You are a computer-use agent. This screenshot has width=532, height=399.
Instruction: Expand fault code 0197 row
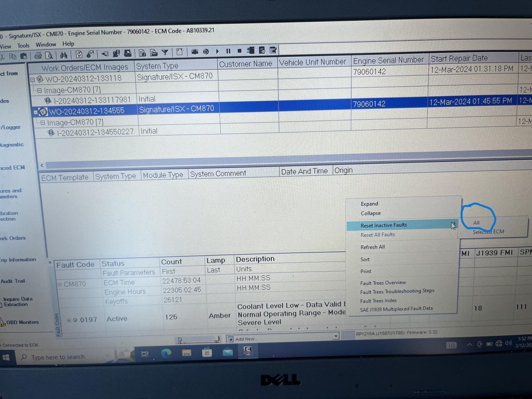pyautogui.click(x=69, y=320)
